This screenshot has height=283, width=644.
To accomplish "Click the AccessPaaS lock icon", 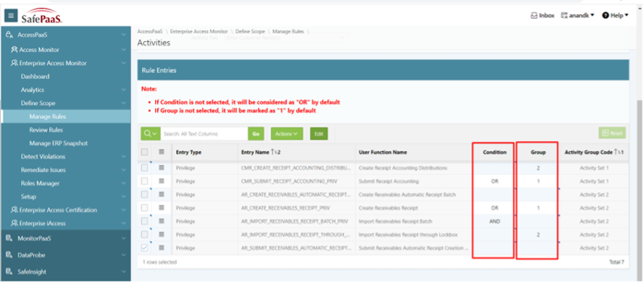I will pyautogui.click(x=9, y=35).
